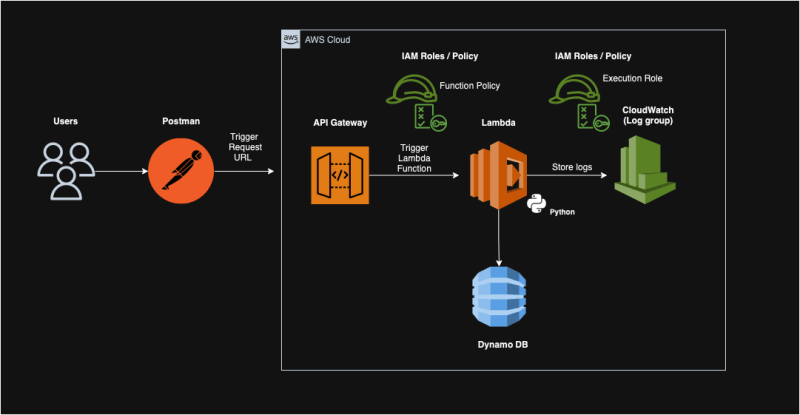The image size is (800, 415).
Task: Select 'IAM Roles / Policy' above Function Policy
Action: 440,56
